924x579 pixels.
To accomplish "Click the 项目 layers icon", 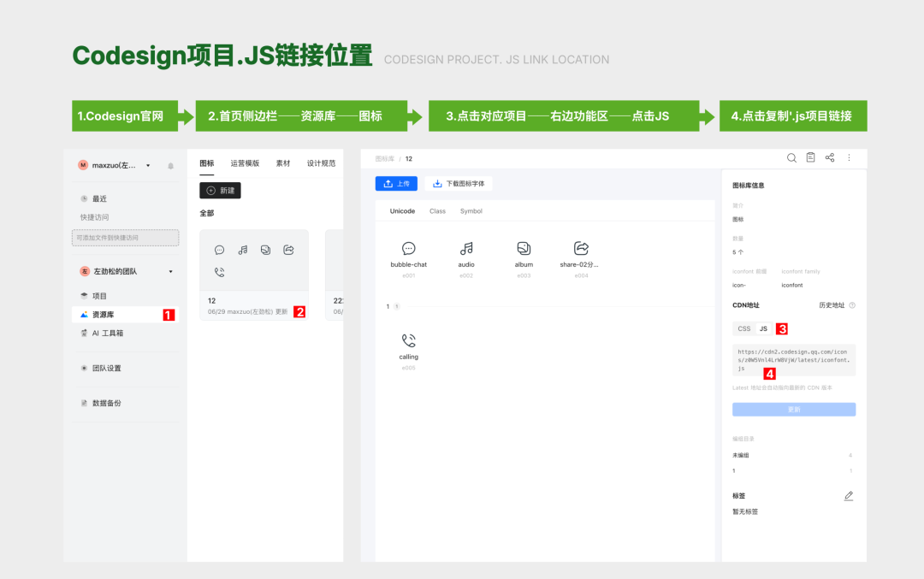I will coord(84,296).
